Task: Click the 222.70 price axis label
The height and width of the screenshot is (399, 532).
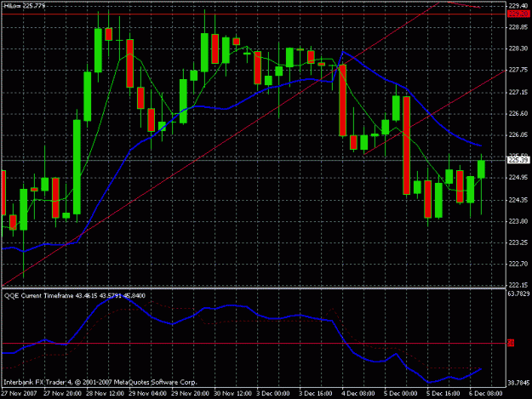Action: (518, 264)
